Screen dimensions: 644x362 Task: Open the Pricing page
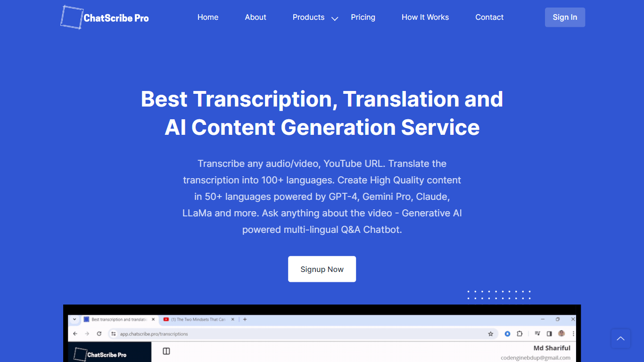tap(363, 17)
